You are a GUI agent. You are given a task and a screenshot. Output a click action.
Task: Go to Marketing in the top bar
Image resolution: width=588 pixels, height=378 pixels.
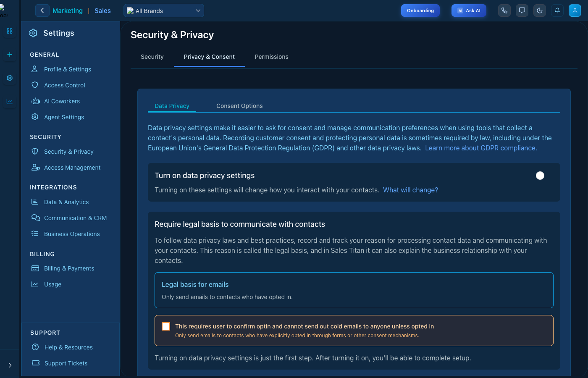[68, 10]
